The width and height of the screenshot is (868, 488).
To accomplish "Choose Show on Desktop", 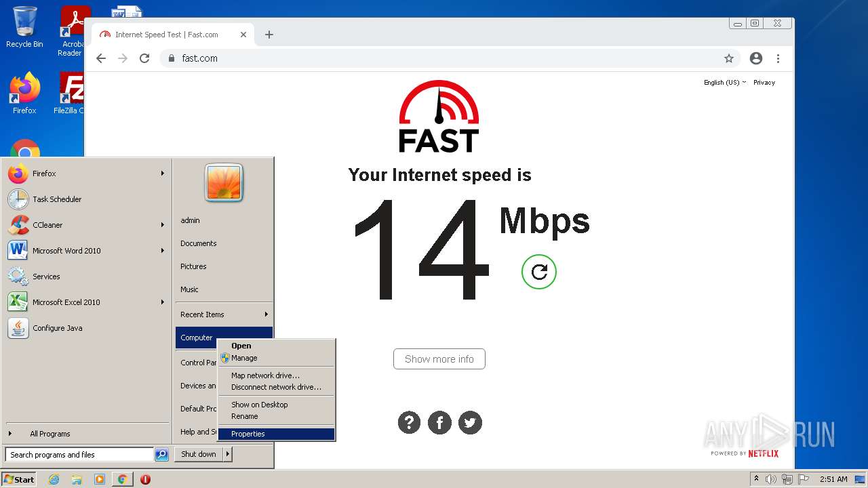I will 277,405.
